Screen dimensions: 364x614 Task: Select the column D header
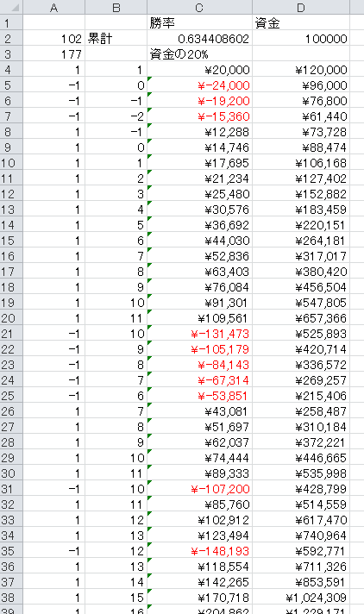point(300,8)
